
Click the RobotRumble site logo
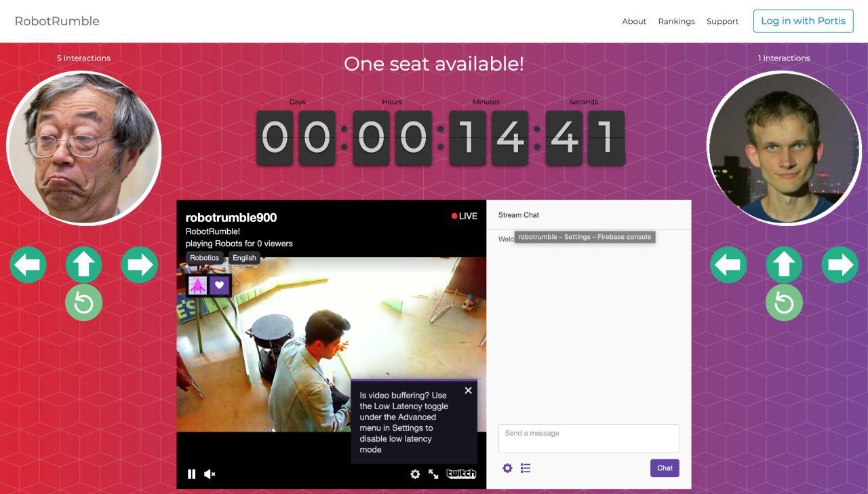tap(57, 21)
